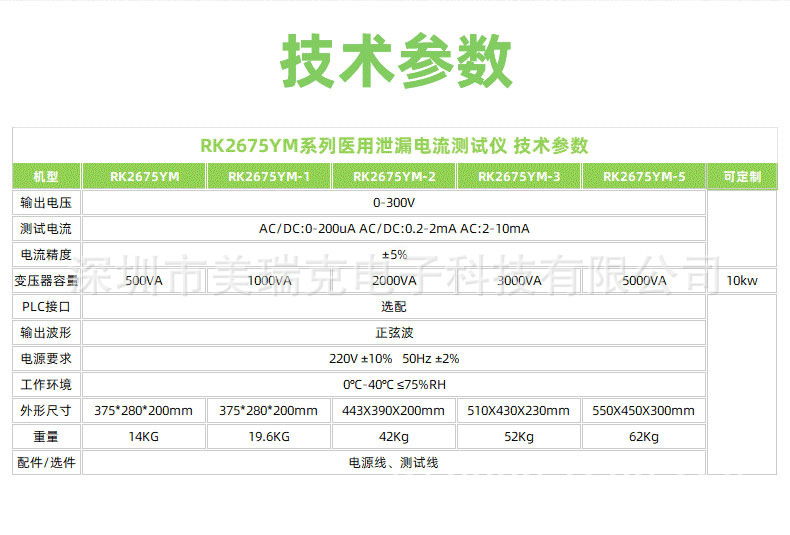Click the 工作环境 row label
The image size is (790, 535).
pos(46,385)
